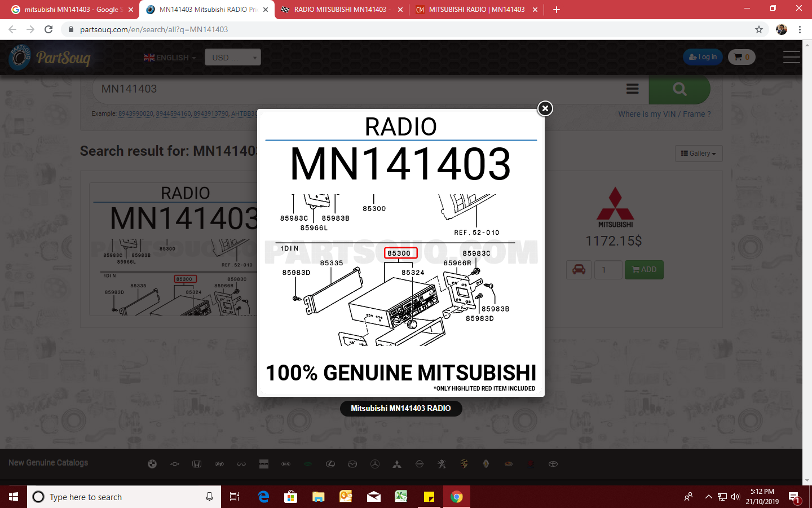Open the Gallery view dropdown
Image resolution: width=812 pixels, height=508 pixels.
pos(699,154)
